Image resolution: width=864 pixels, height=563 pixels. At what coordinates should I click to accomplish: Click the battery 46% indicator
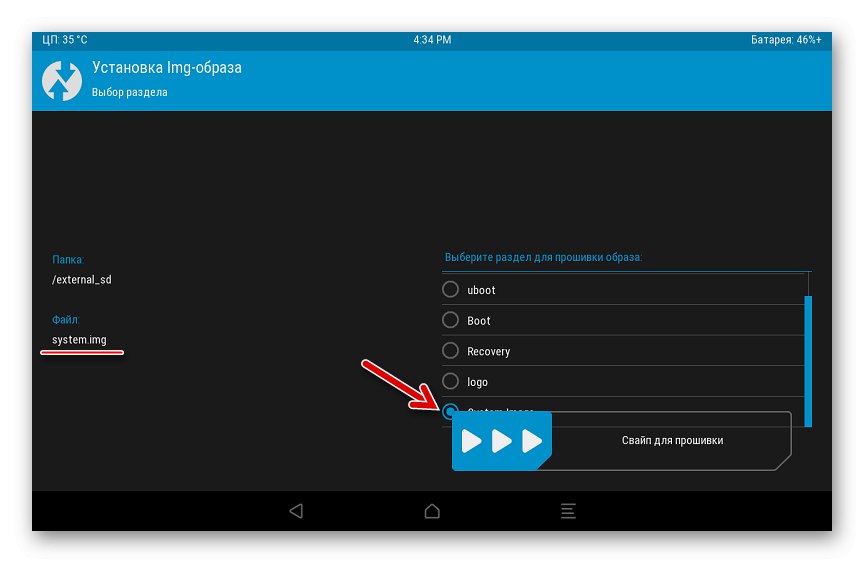[x=786, y=40]
